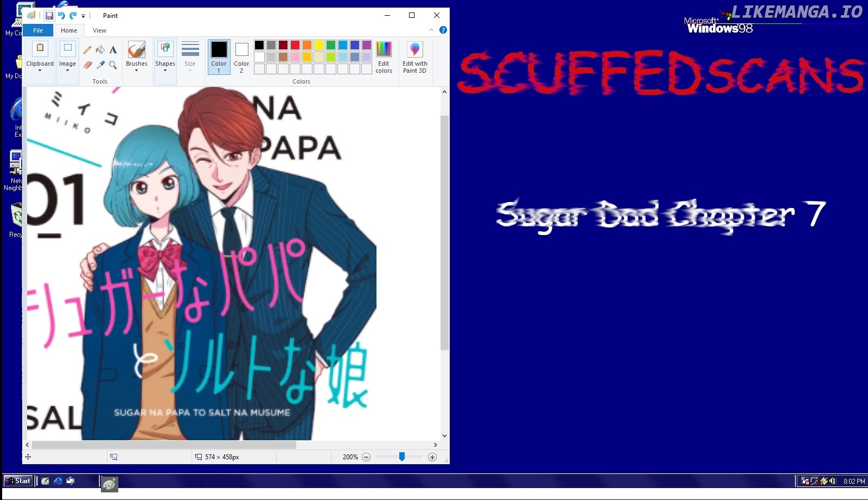Click the Brushes icon
This screenshot has width=868, height=500.
[x=136, y=49]
